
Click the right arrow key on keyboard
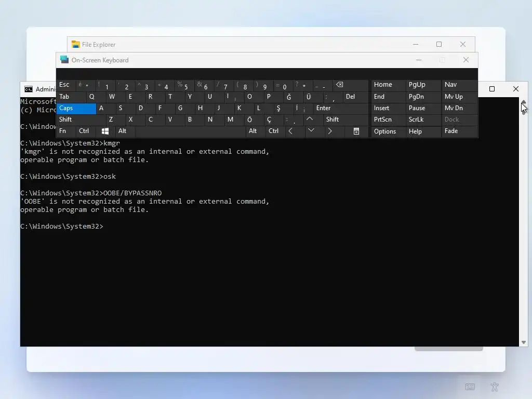[x=330, y=131]
